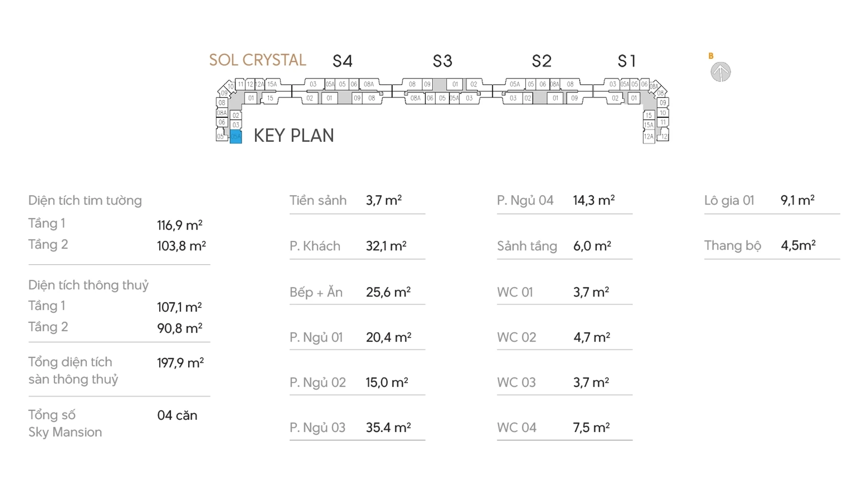Select the blue highlighted unit 05A

tap(236, 136)
